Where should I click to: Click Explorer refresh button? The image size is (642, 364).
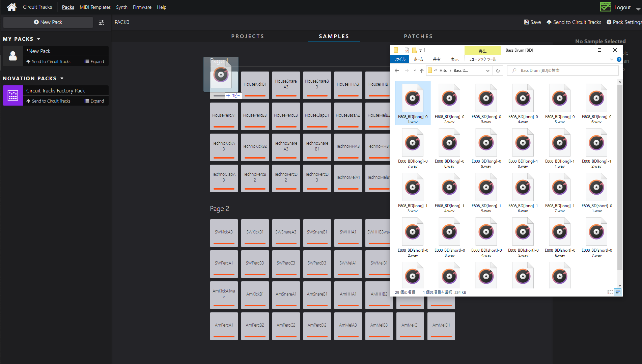pos(498,71)
